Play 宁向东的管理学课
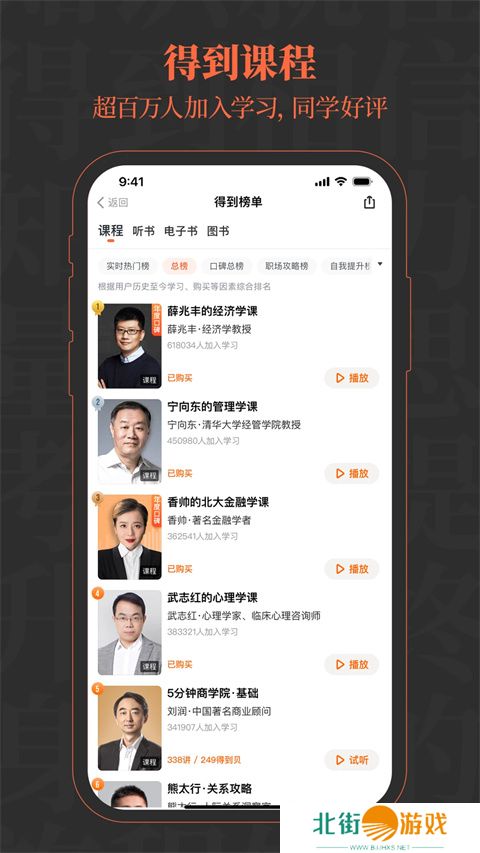Viewport: 480px width, 853px height. tap(352, 473)
